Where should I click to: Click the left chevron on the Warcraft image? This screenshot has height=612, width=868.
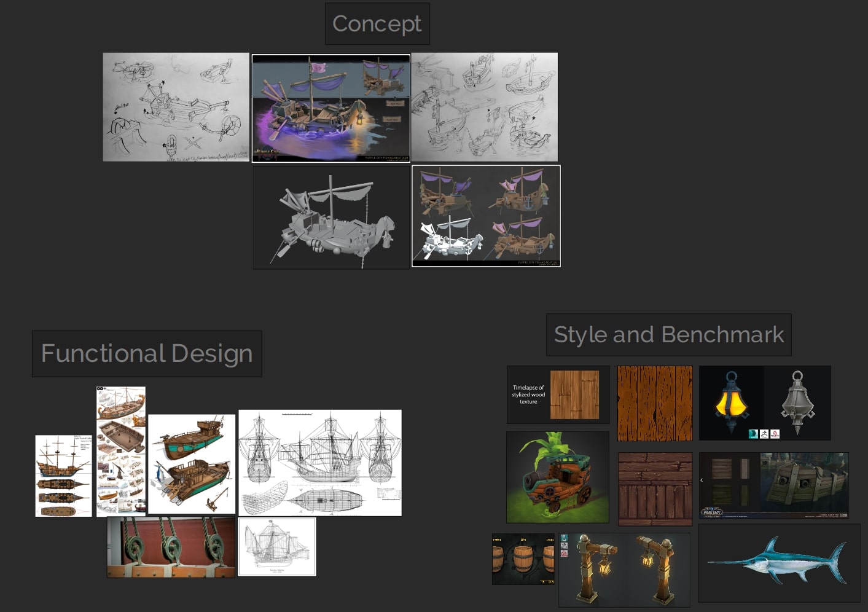(702, 481)
